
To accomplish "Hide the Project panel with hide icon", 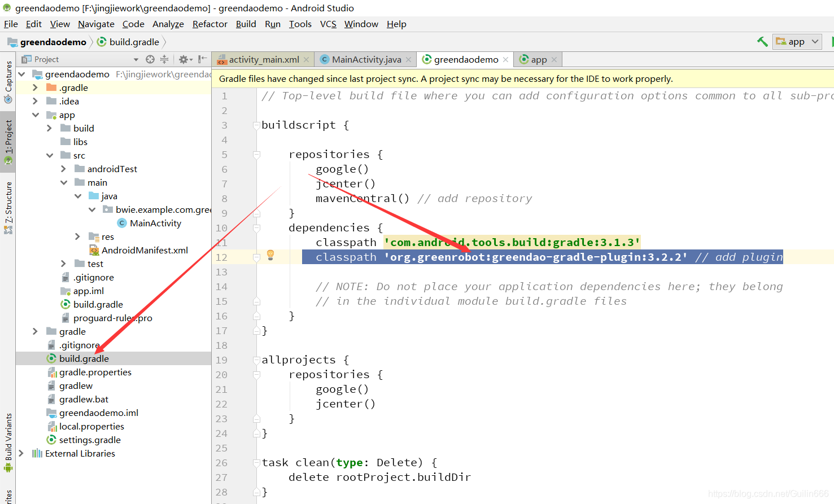I will tap(202, 59).
